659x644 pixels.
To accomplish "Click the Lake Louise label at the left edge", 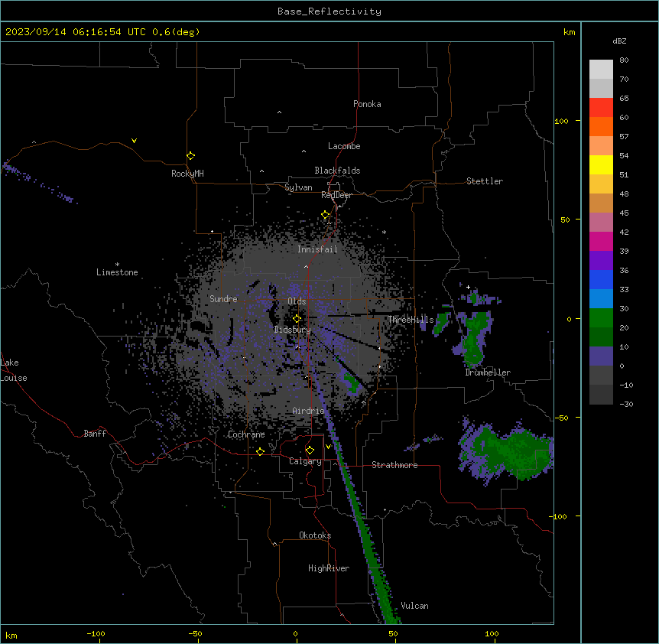I will (14, 370).
